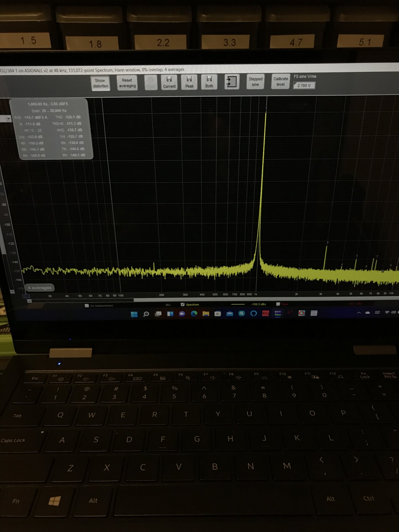Click the red C taskbar icon
The height and width of the screenshot is (532, 399).
[302, 313]
